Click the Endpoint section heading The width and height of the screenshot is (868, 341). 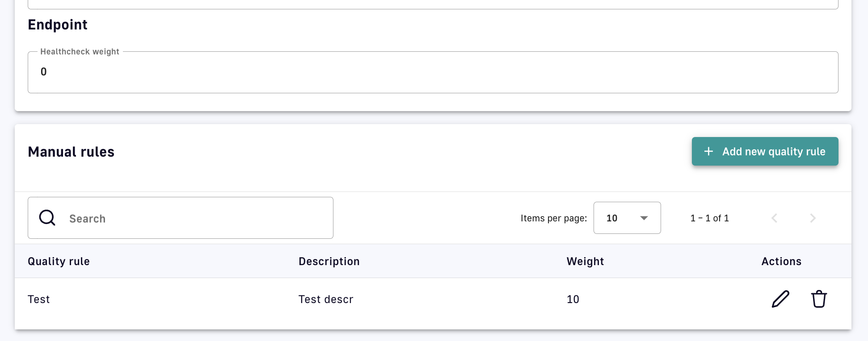pyautogui.click(x=58, y=25)
